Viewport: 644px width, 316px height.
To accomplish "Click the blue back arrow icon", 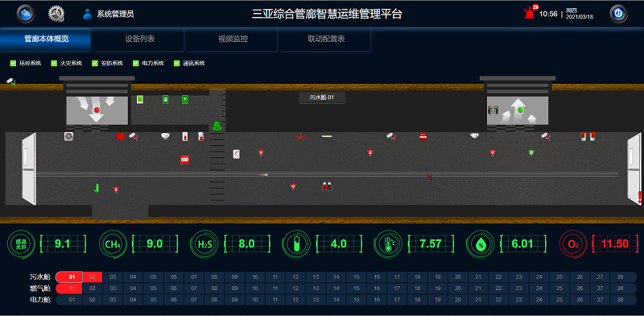I will pyautogui.click(x=26, y=14).
